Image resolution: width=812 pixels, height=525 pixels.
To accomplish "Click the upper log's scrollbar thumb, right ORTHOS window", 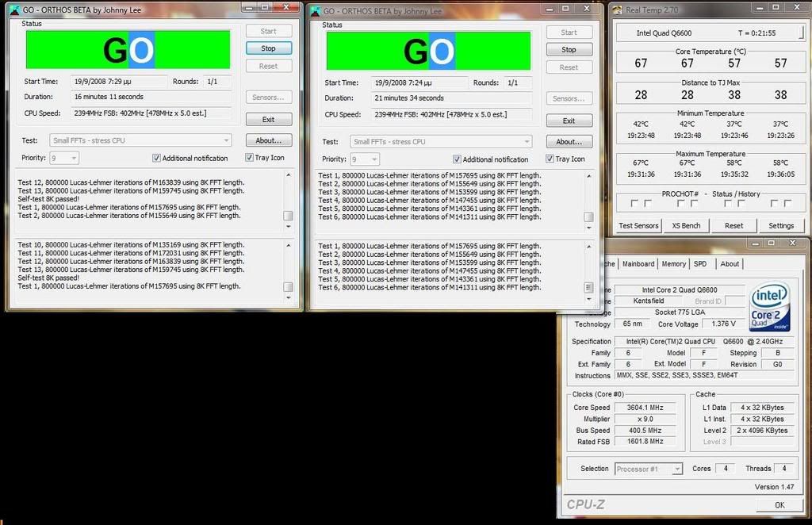I will (589, 217).
